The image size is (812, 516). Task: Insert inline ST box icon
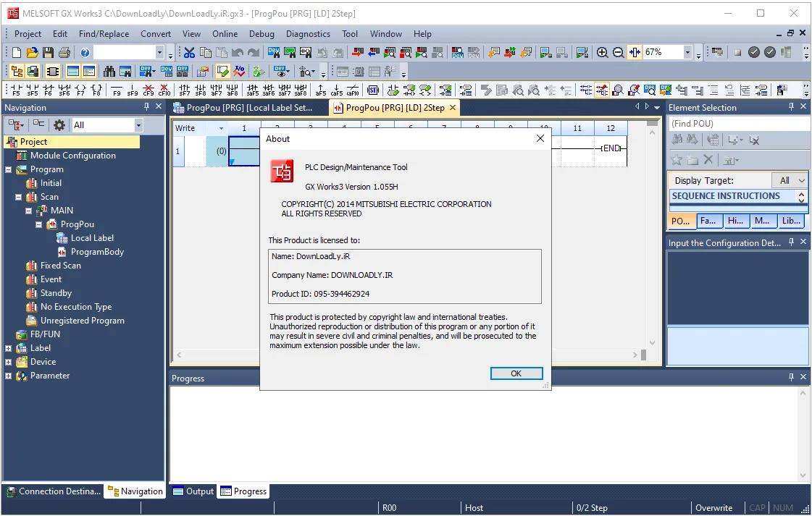[x=373, y=90]
